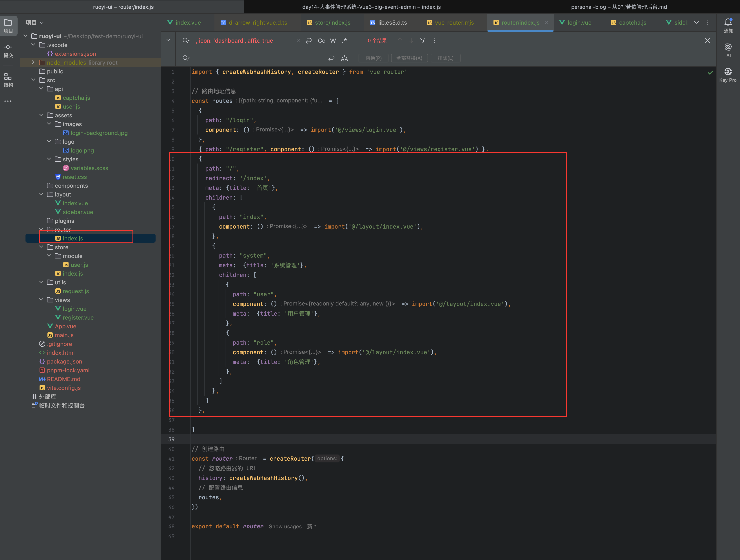Open editor tab options menu
The image size is (740, 560).
(708, 22)
